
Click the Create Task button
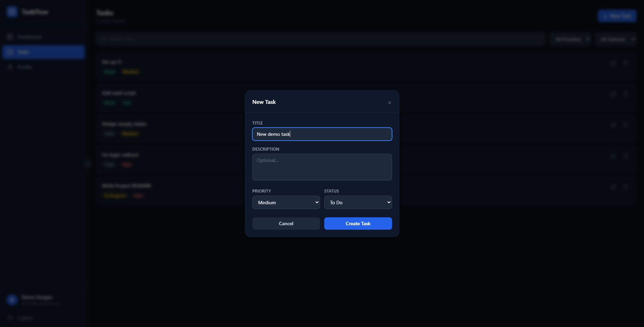tap(358, 224)
